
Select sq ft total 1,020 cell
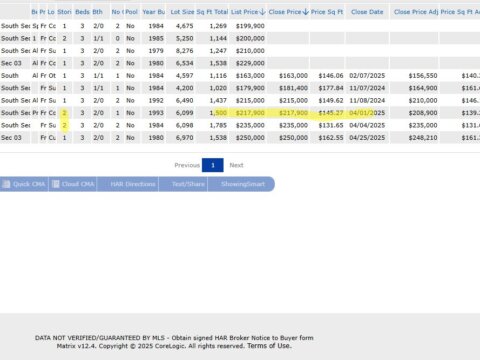pyautogui.click(x=218, y=88)
